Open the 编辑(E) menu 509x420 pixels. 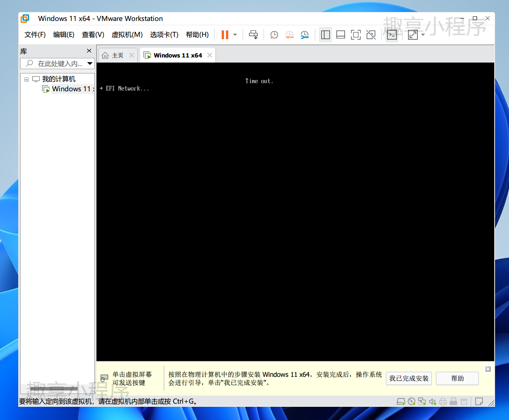[x=64, y=35]
